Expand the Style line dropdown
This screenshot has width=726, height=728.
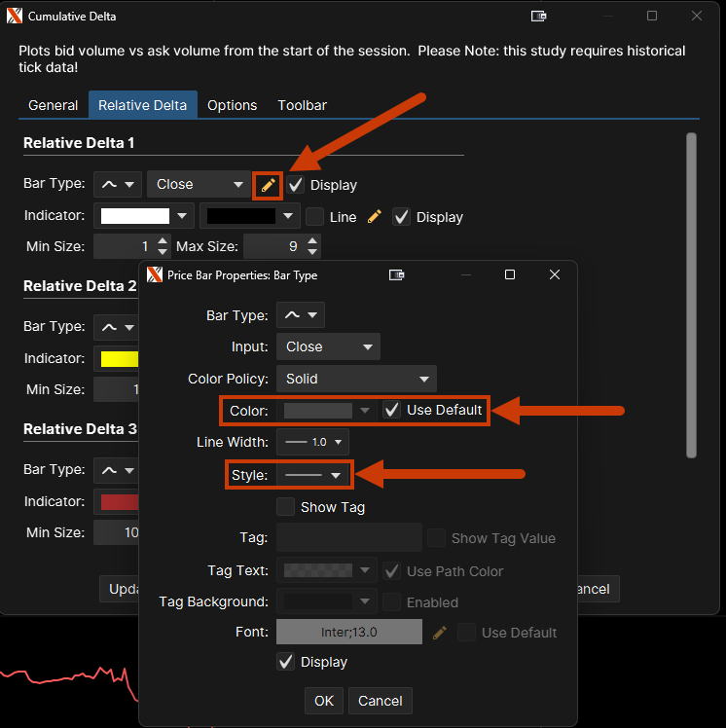[313, 475]
